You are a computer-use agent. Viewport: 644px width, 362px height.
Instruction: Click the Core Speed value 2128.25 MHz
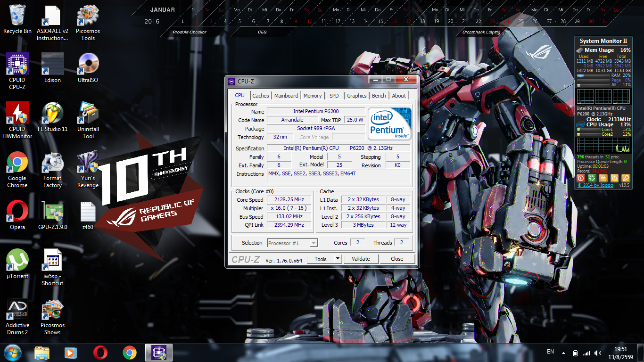[289, 200]
